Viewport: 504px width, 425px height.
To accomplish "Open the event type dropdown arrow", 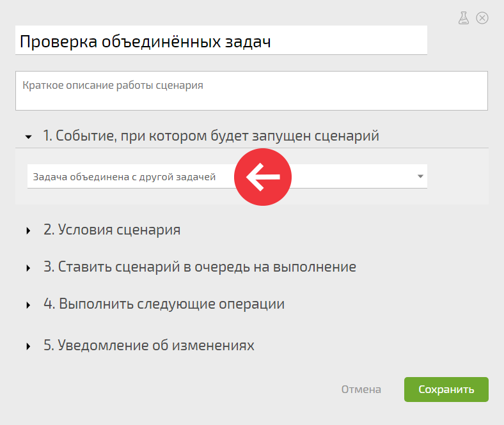I will (420, 176).
